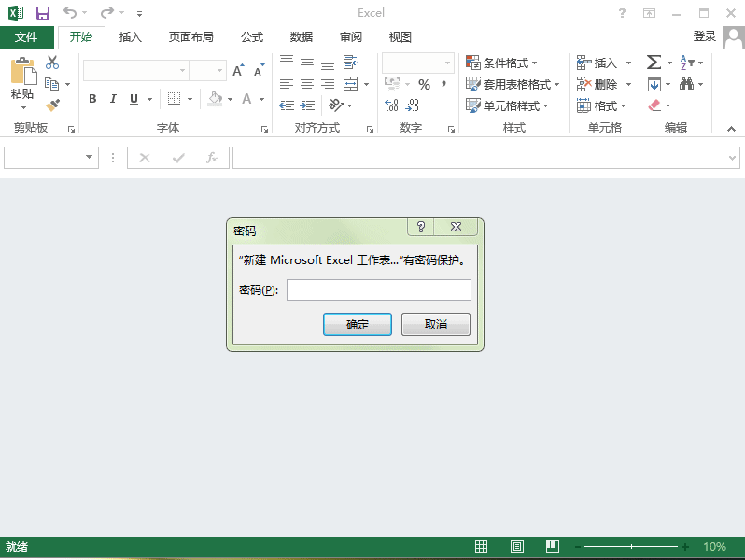Click Decrease indent icon
The height and width of the screenshot is (560, 745).
(x=287, y=105)
